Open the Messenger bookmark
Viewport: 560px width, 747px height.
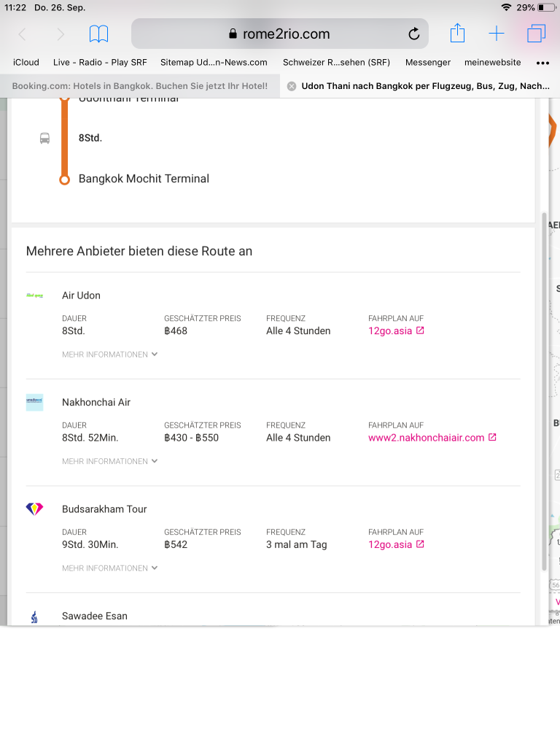pyautogui.click(x=428, y=63)
